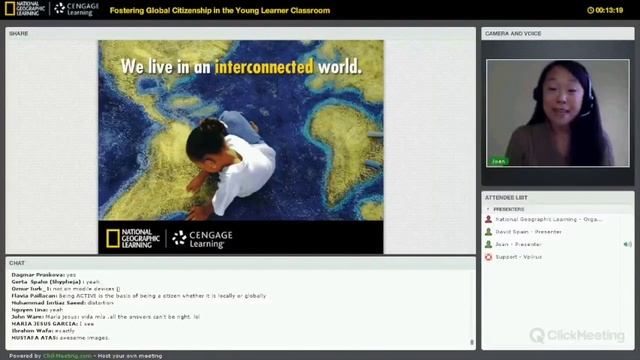Click the speaker icon next to Joan
The height and width of the screenshot is (360, 640).
tap(627, 244)
